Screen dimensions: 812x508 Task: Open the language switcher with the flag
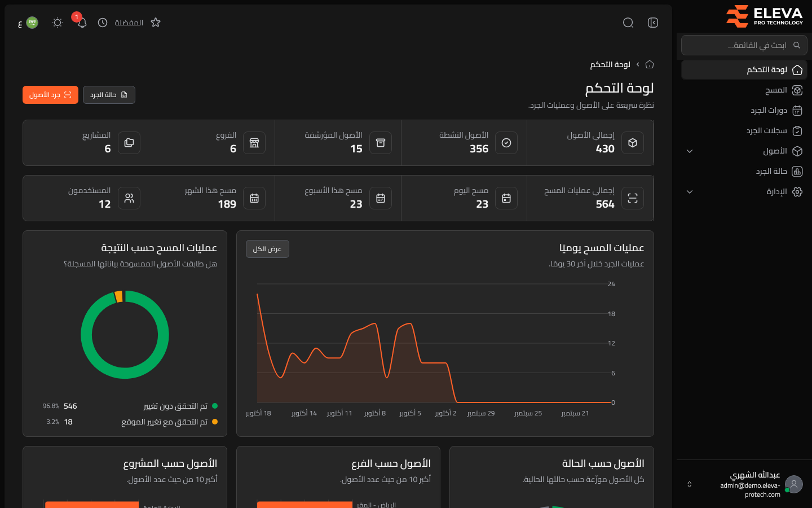point(28,23)
